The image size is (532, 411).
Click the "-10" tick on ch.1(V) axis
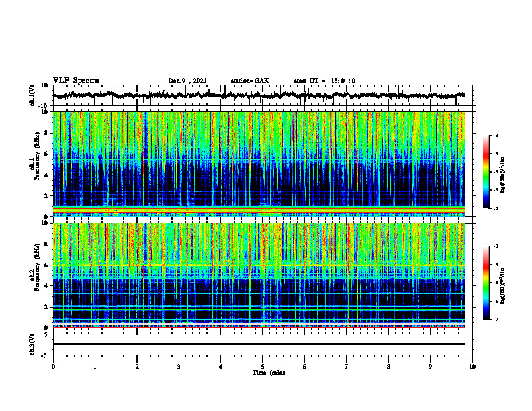tap(44, 106)
